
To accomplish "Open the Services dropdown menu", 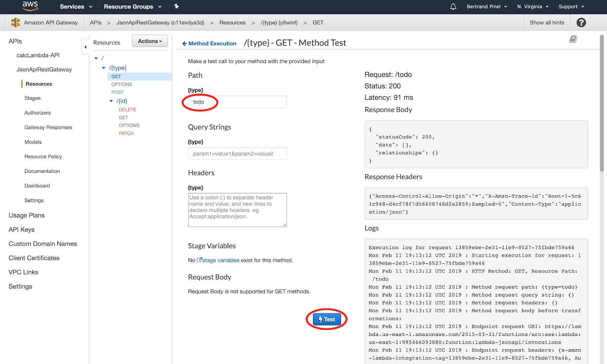I will click(76, 7).
